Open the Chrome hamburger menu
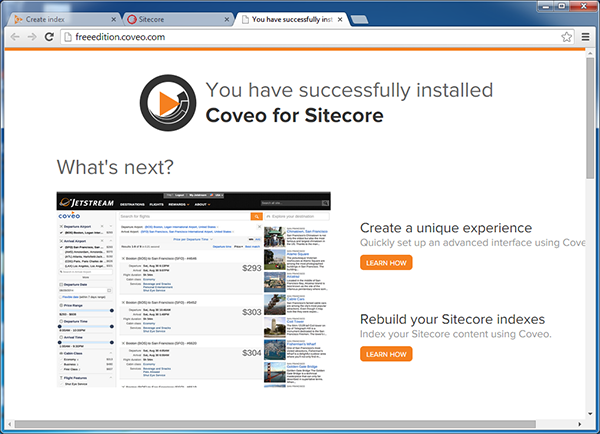Image resolution: width=600 pixels, height=434 pixels. [585, 37]
